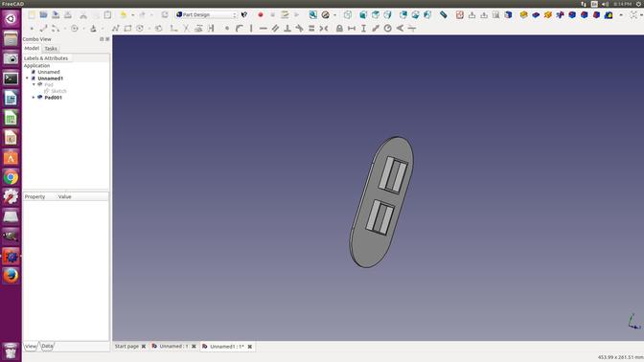Click the Measure distance ruler icon
Viewport: 644px width, 362px height.
(x=443, y=14)
